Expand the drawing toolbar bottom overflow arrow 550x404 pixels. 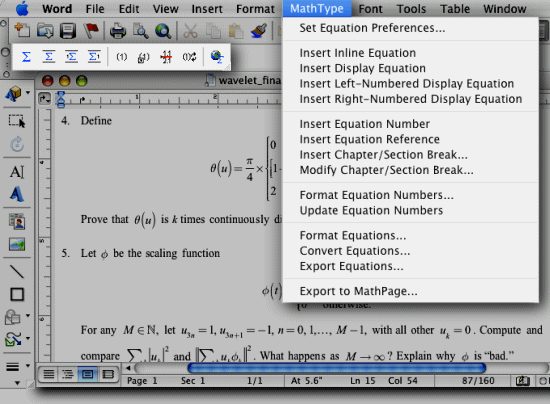pos(17,383)
